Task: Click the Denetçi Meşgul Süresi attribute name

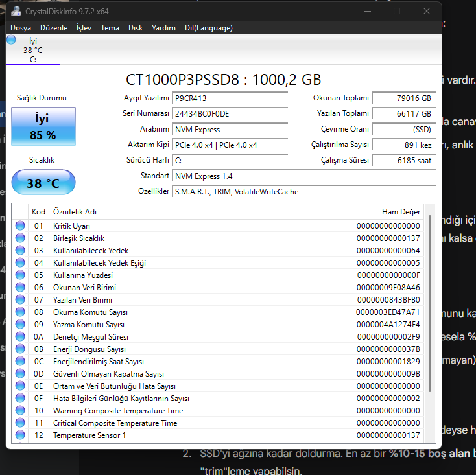Action: tap(90, 337)
